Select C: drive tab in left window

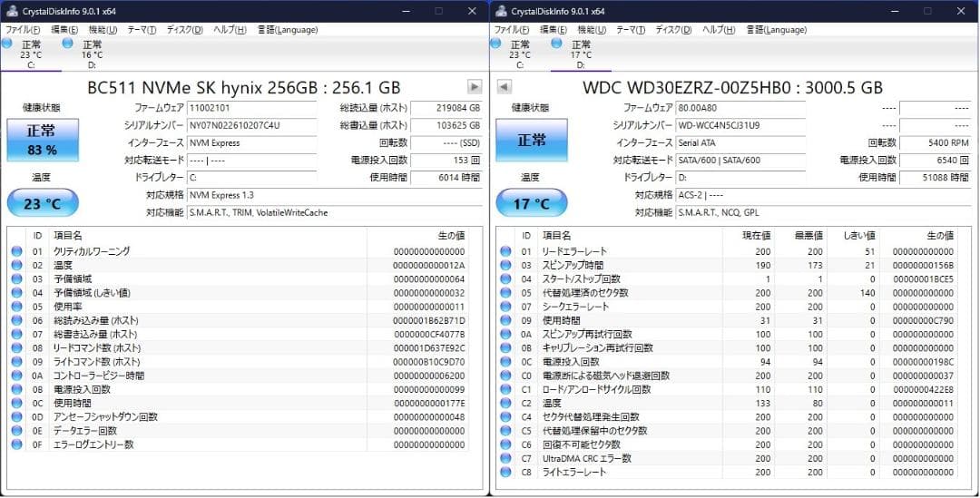point(30,54)
